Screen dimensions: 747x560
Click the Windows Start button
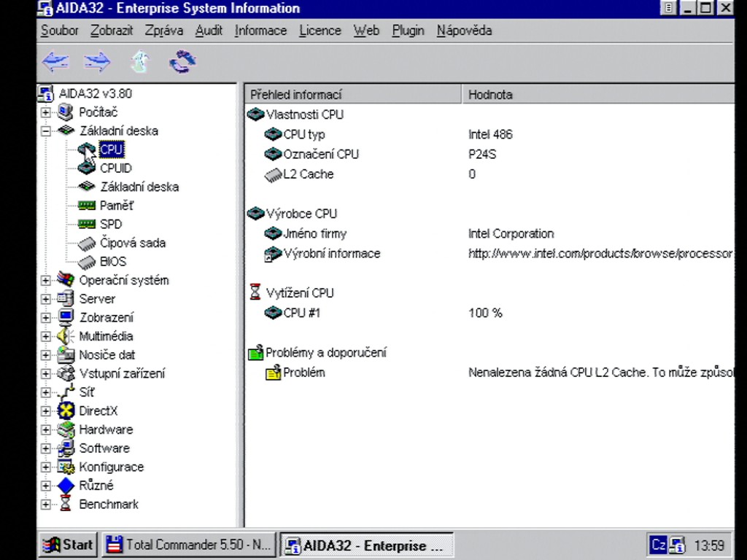coord(68,545)
